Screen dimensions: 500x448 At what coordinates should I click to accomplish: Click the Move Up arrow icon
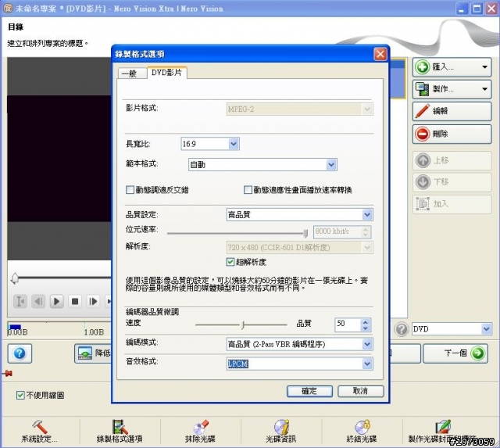[423, 160]
